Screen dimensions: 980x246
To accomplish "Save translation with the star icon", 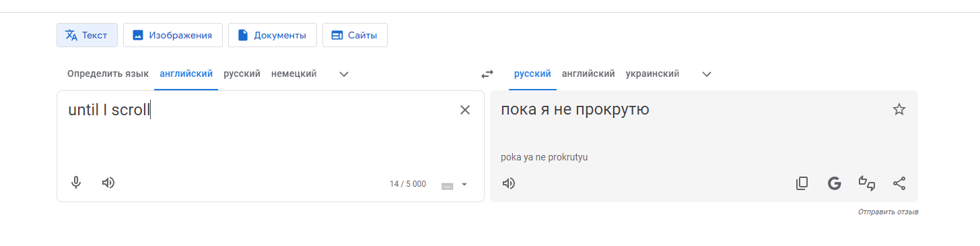I will 899,109.
